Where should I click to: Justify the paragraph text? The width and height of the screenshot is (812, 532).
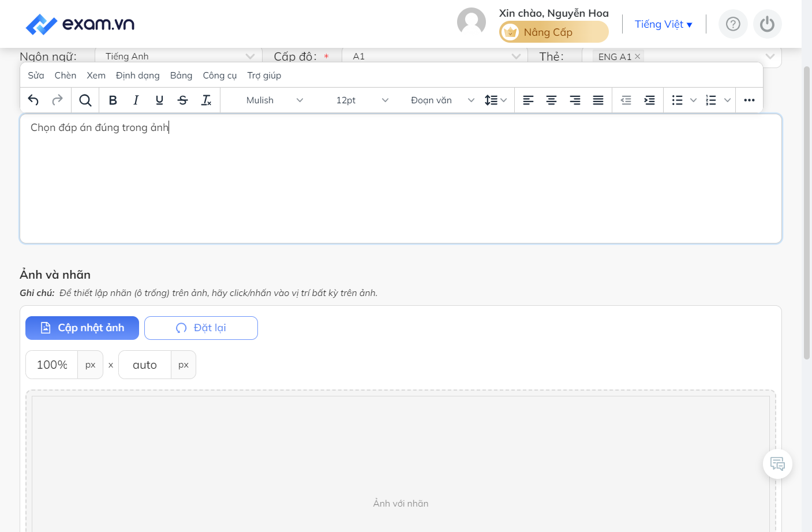598,100
